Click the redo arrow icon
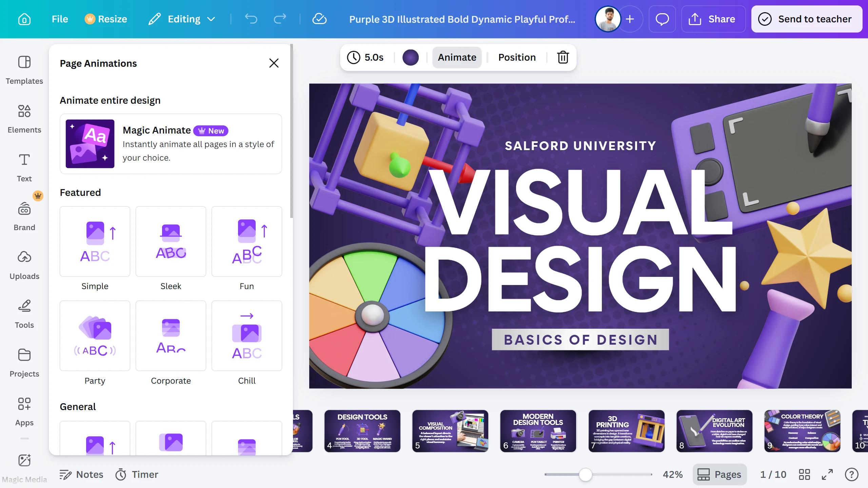The height and width of the screenshot is (488, 868). [280, 19]
